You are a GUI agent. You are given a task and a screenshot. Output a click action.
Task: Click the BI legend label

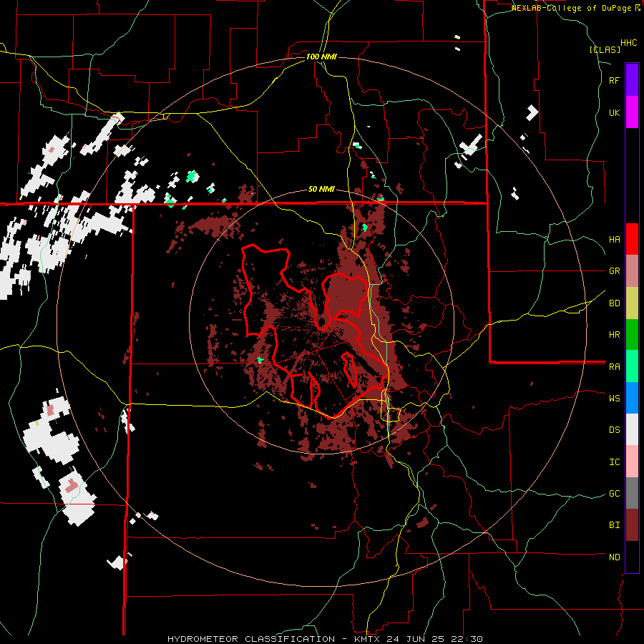coord(614,525)
